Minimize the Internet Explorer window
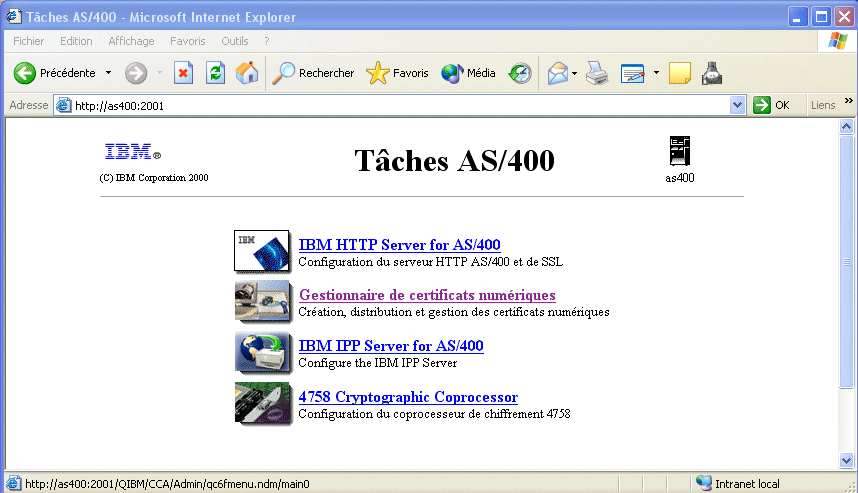This screenshot has height=493, width=858. pyautogui.click(x=798, y=17)
